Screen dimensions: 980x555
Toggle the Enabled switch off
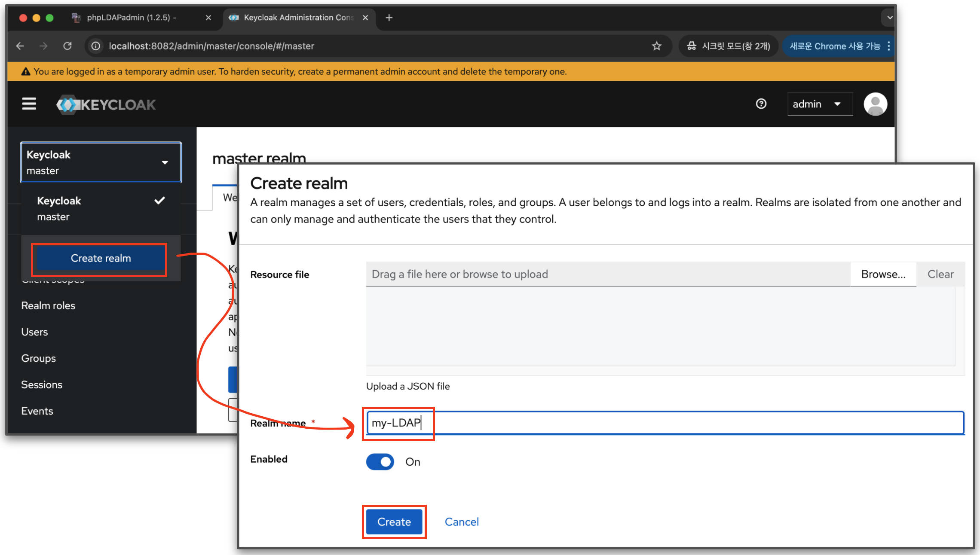pyautogui.click(x=380, y=462)
